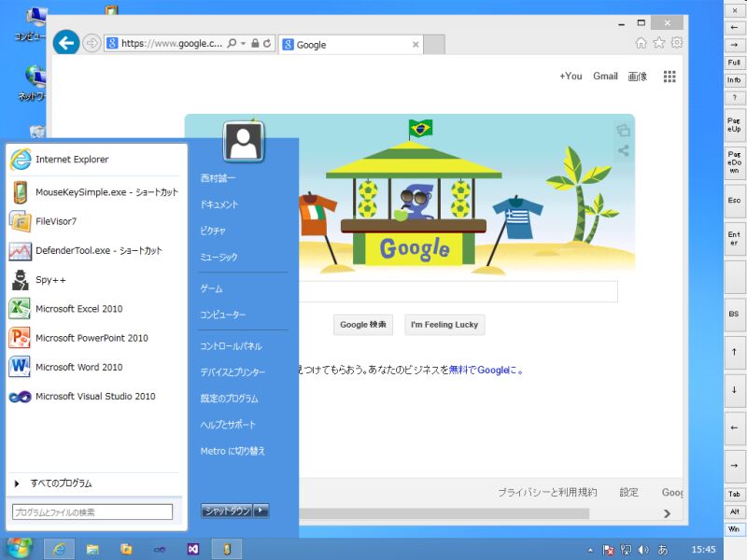Click the PageUp key on side panel

pyautogui.click(x=734, y=125)
